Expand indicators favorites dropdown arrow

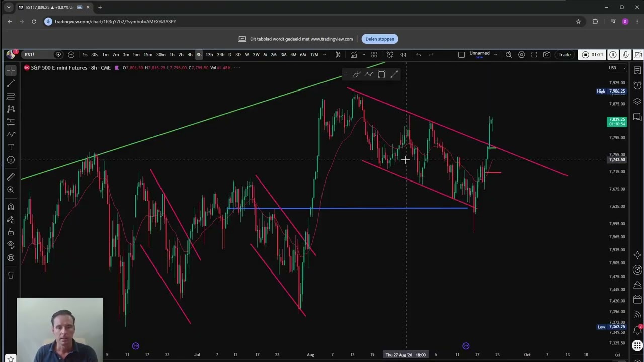point(364,55)
